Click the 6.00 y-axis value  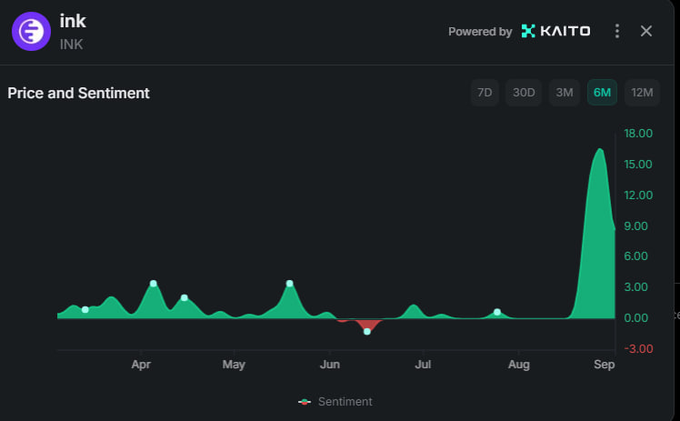coord(636,256)
